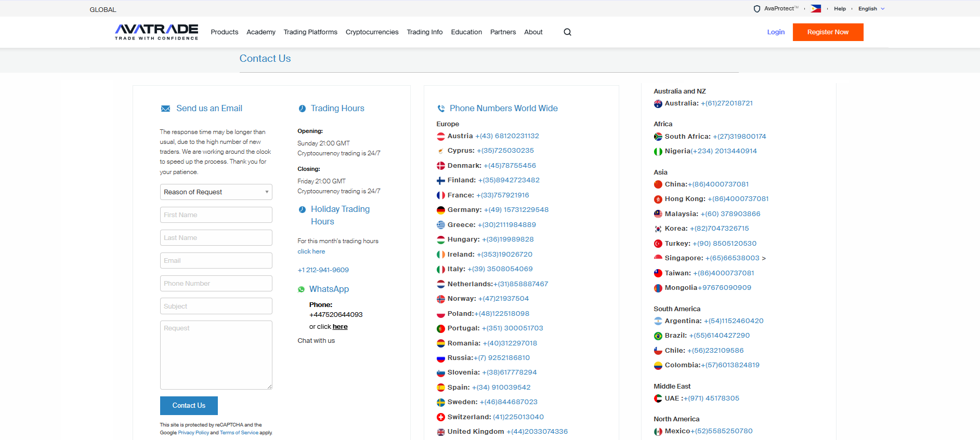This screenshot has width=980, height=440.
Task: Submit the form with Contact Us button
Action: click(189, 406)
